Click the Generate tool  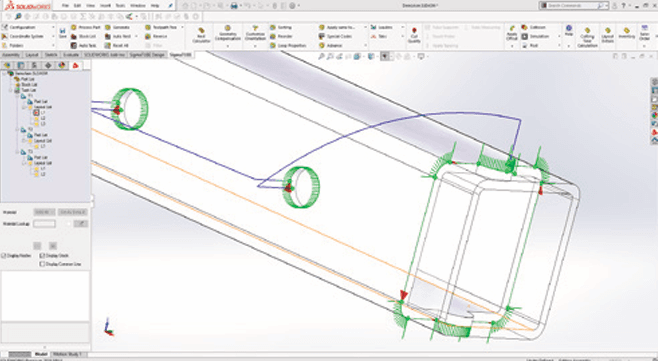[117, 27]
